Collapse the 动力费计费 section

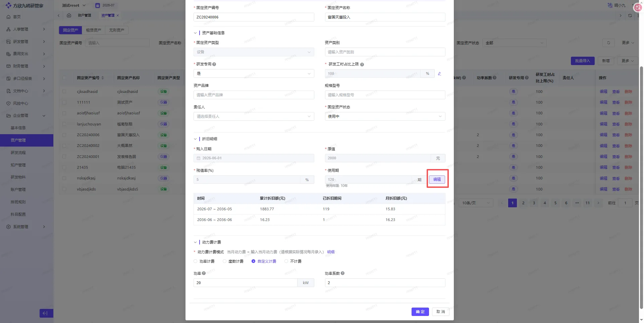tap(195, 242)
